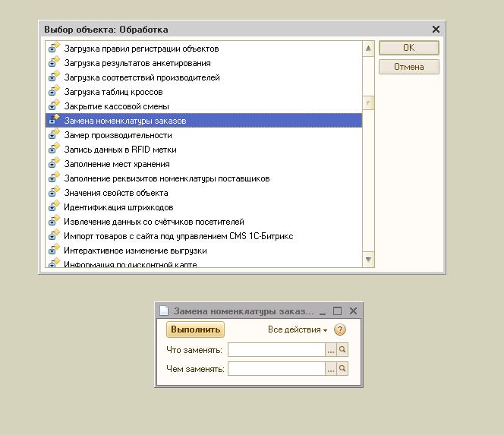Confirm selection with the OK button

(408, 48)
